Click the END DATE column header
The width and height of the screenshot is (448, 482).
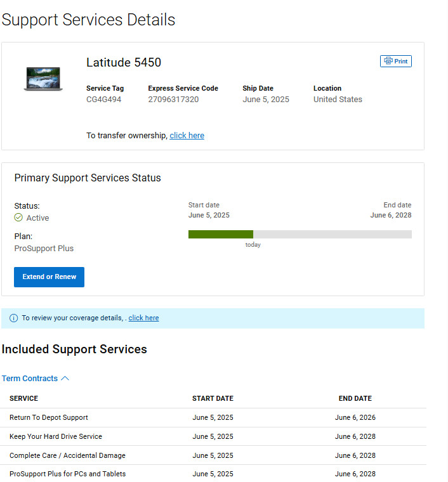click(355, 398)
